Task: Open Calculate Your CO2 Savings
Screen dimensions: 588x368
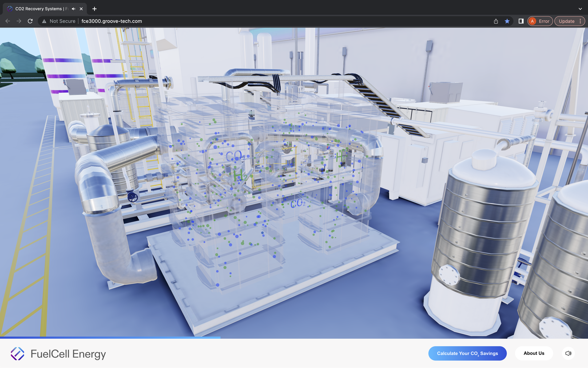Action: [x=467, y=353]
